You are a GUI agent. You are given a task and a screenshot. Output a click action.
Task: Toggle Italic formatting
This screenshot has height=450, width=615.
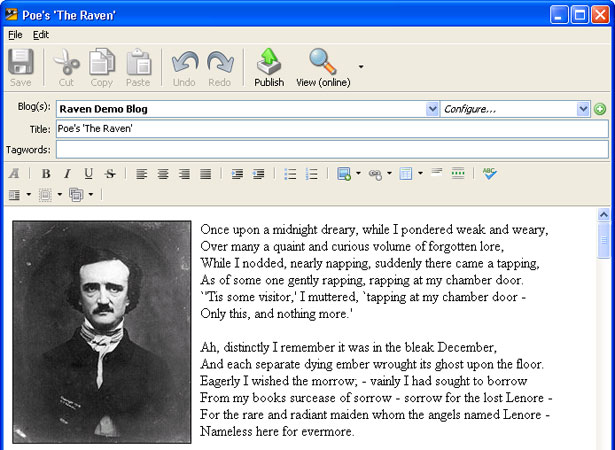click(x=67, y=174)
